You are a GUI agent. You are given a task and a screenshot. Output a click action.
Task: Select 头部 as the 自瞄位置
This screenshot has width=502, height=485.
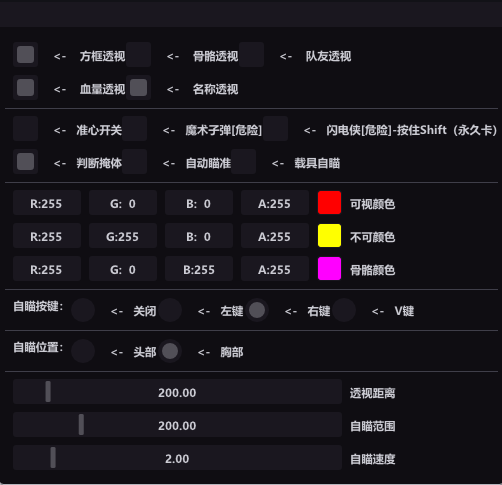[x=83, y=351]
